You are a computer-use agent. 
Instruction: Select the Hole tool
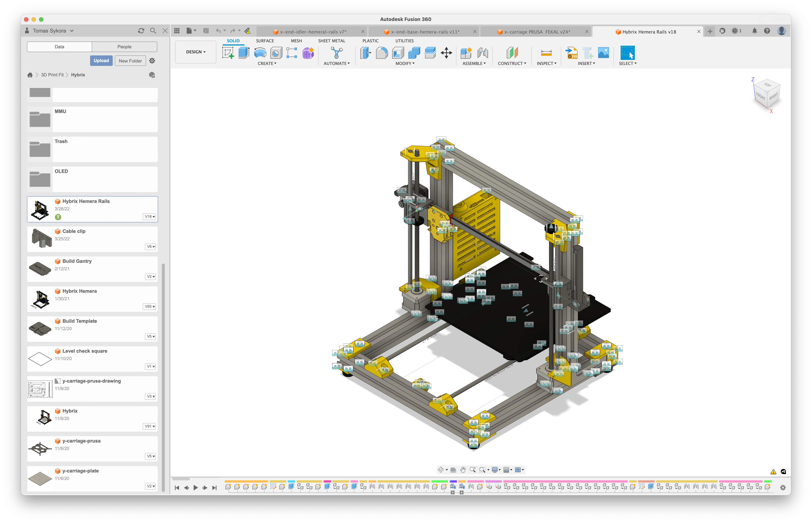click(276, 53)
